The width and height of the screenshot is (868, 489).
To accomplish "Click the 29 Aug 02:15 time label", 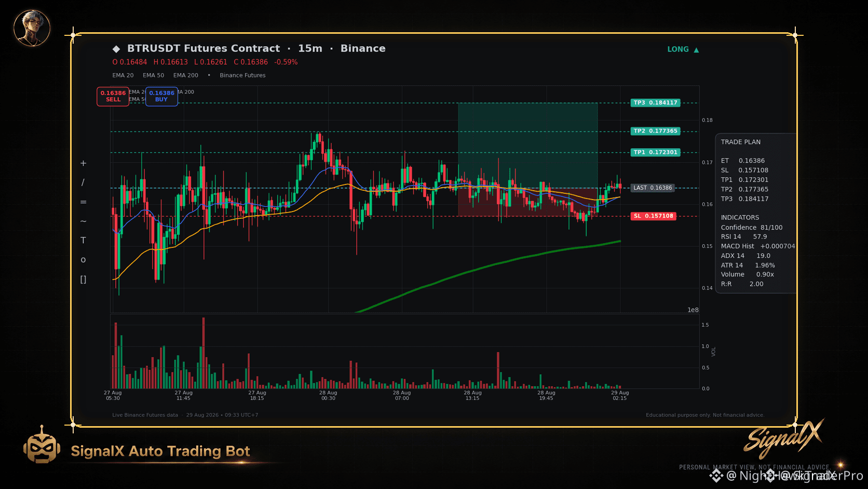I will tap(620, 395).
